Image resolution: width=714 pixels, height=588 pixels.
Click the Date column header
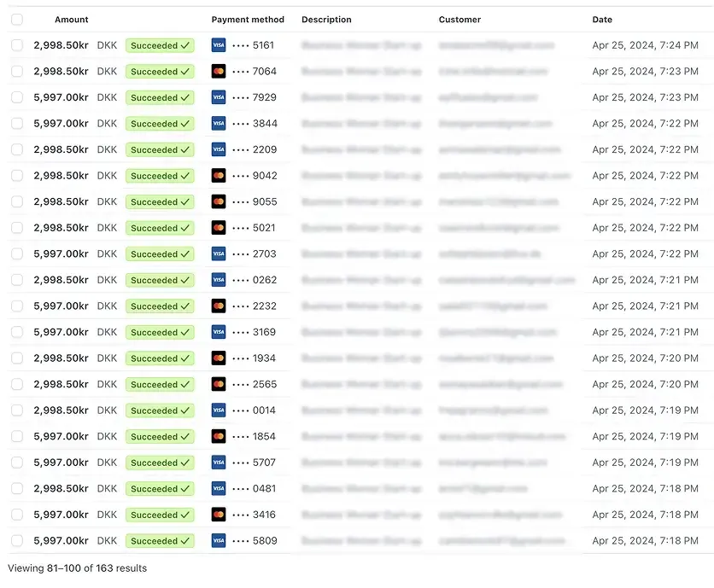click(x=602, y=20)
